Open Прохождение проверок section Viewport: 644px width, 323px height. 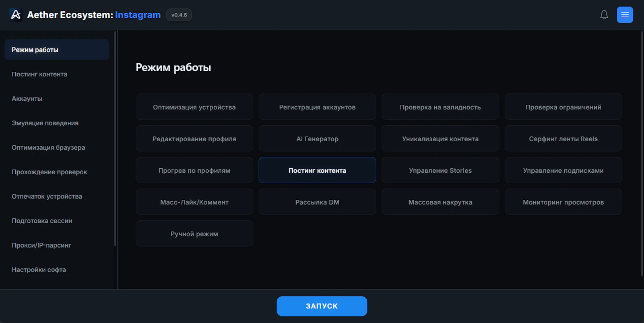[x=57, y=172]
